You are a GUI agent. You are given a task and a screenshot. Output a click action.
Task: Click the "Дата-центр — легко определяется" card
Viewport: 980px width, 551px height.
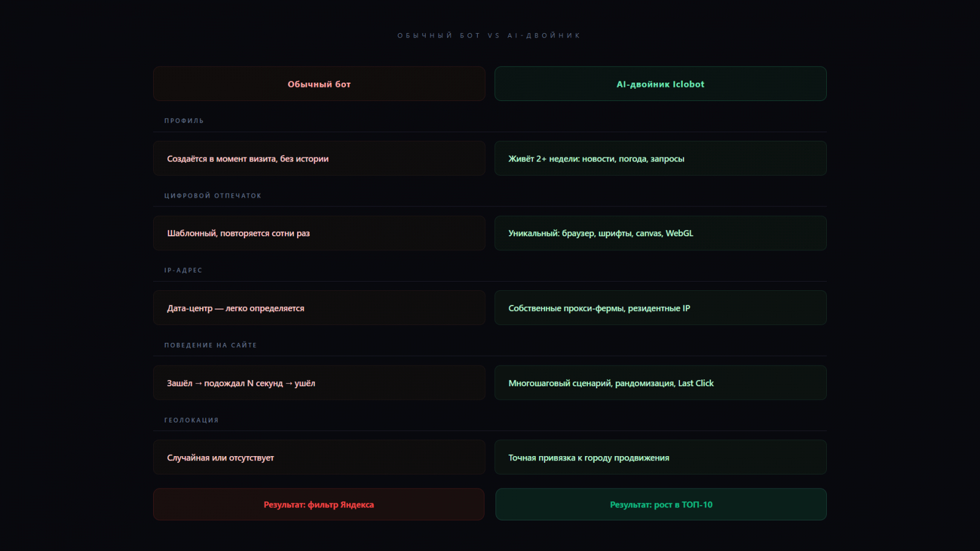click(x=319, y=308)
